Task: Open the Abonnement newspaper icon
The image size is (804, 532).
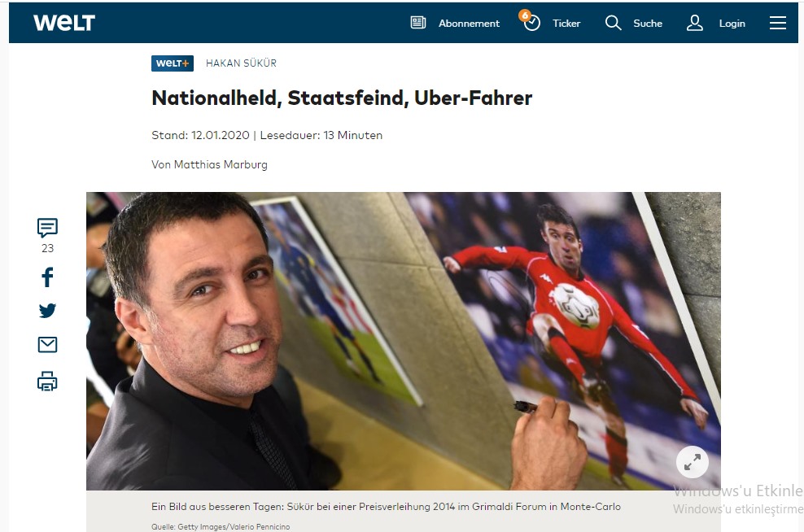Action: (x=418, y=23)
